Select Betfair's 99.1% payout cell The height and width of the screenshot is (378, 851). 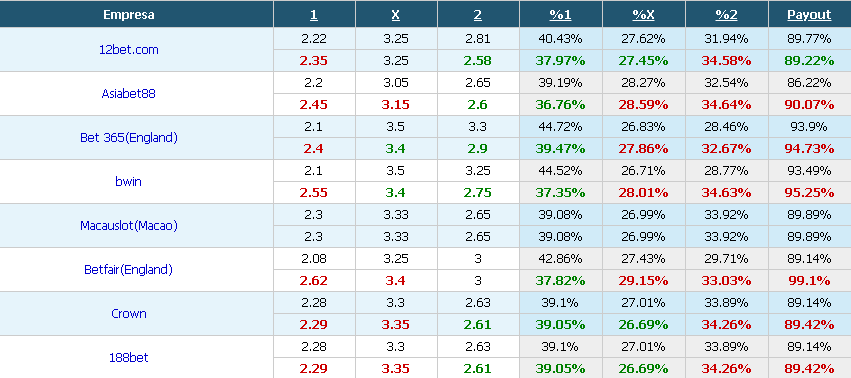click(x=809, y=280)
